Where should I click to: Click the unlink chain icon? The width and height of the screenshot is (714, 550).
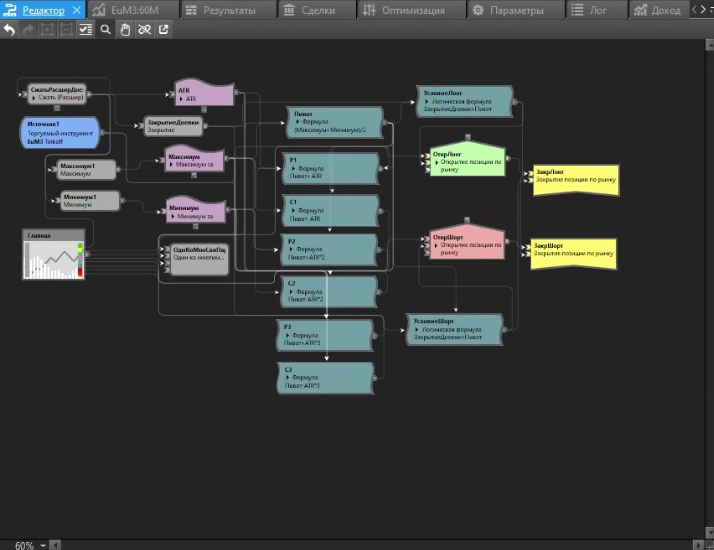[x=144, y=29]
